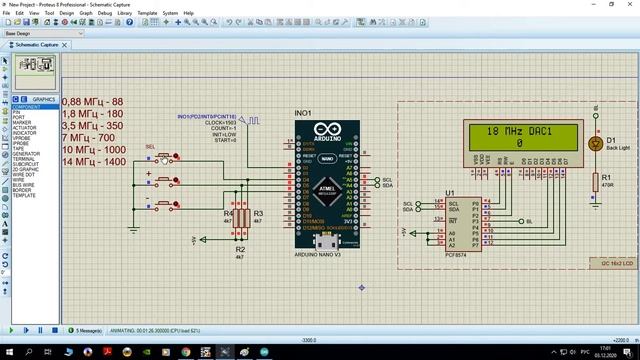Open the 5 Message(s) log
The height and width of the screenshot is (360, 640).
tap(85, 331)
